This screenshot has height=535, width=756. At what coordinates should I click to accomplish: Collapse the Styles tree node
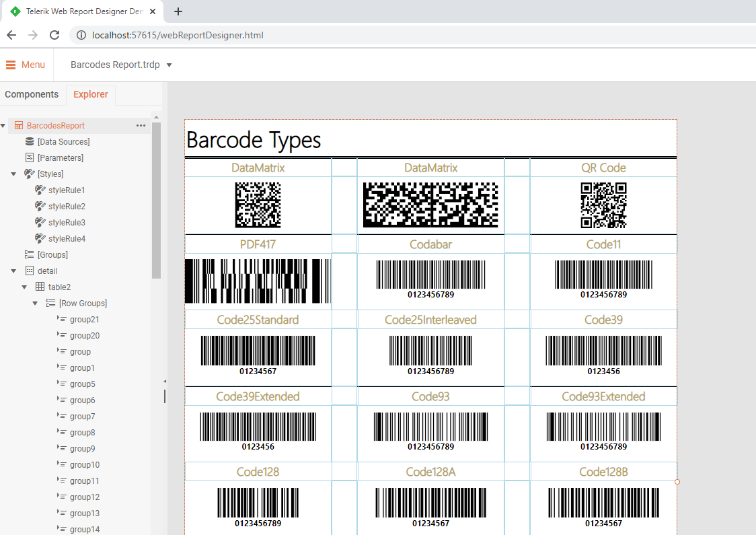tap(14, 174)
